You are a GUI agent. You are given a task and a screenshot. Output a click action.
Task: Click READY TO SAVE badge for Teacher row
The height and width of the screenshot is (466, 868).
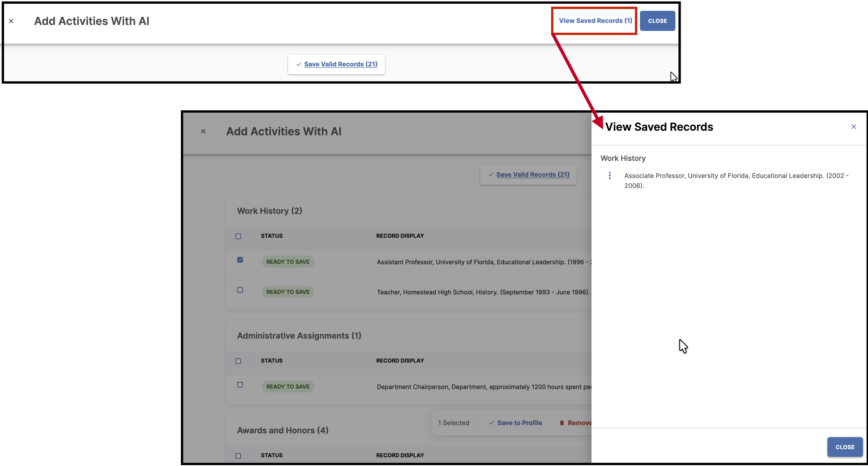[288, 292]
